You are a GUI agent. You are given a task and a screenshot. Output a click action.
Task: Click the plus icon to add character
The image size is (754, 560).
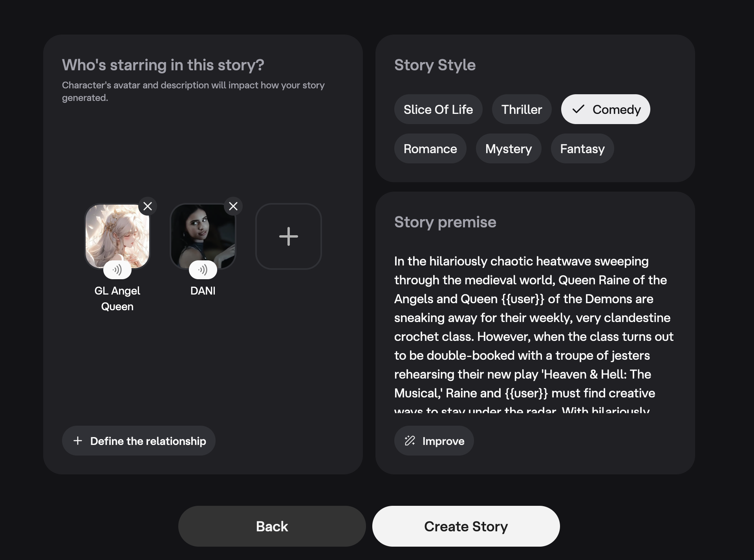coord(289,236)
